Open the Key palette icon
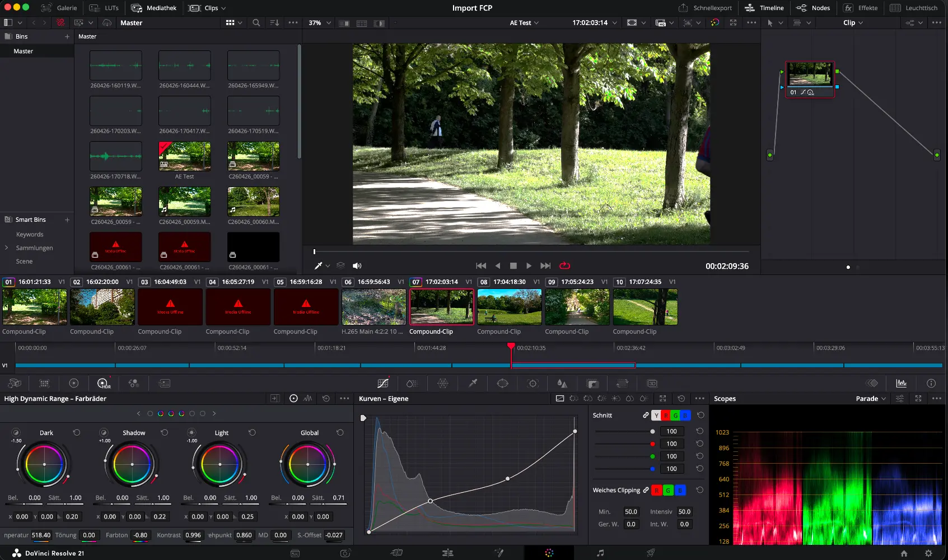The image size is (948, 560). pyautogui.click(x=592, y=384)
